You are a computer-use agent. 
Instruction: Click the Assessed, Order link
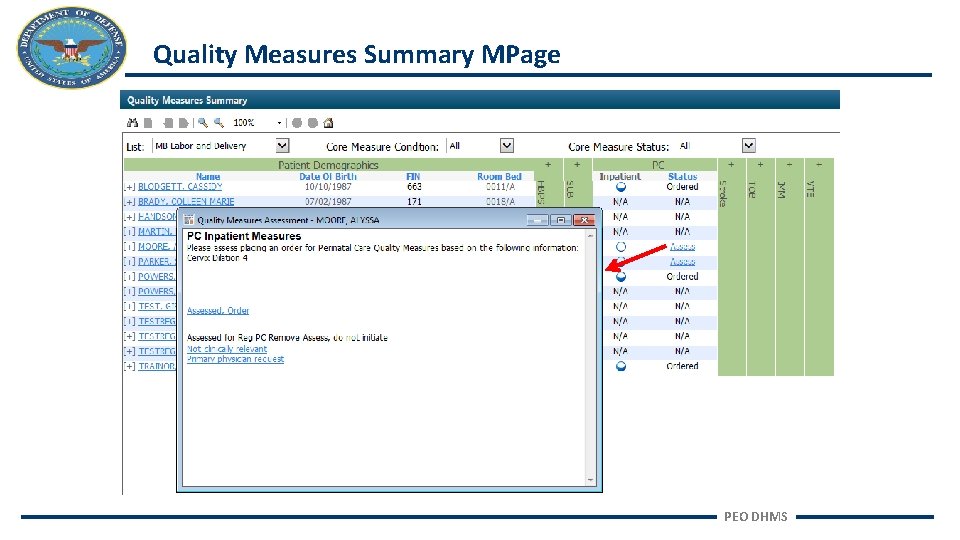[x=218, y=310]
